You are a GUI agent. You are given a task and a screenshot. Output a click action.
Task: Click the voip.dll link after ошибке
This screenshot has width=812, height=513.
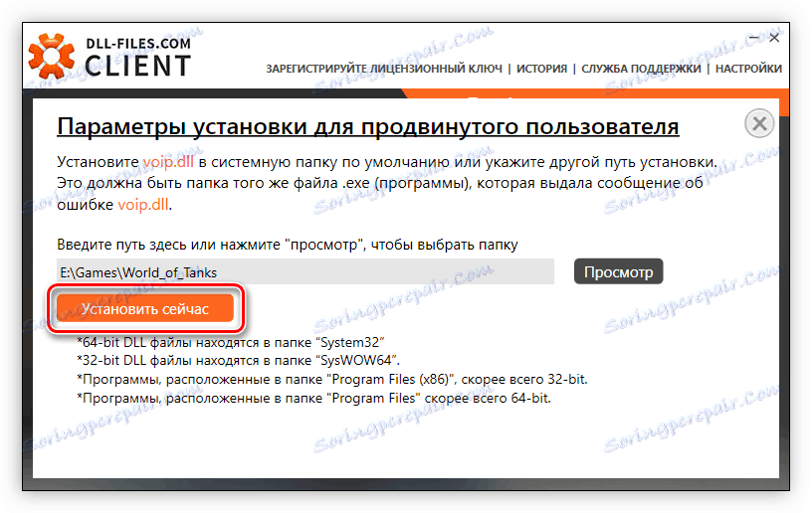click(x=143, y=204)
